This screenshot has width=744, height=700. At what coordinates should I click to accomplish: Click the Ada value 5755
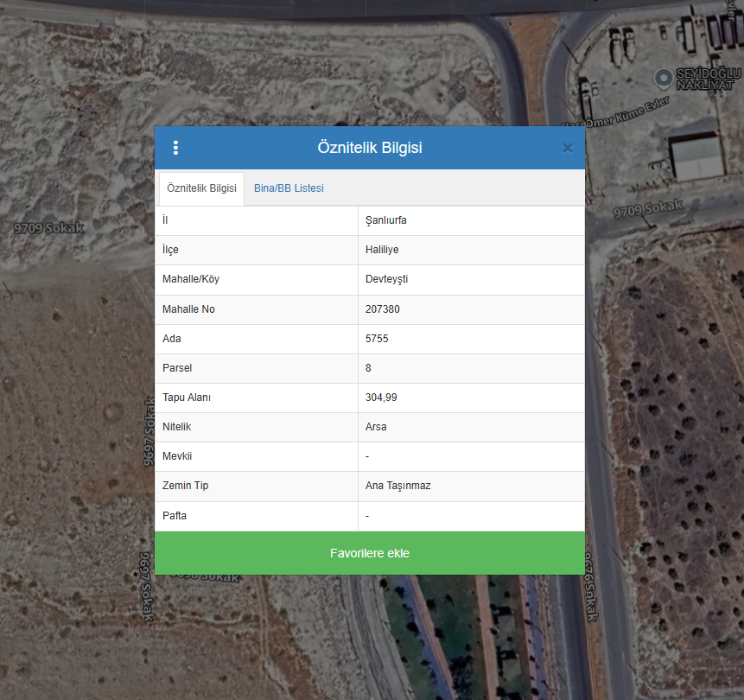coord(377,339)
